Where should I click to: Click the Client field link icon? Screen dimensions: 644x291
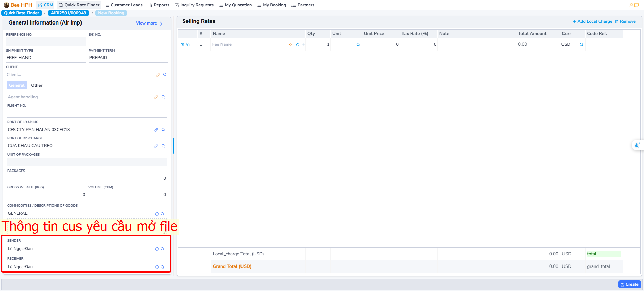158,75
